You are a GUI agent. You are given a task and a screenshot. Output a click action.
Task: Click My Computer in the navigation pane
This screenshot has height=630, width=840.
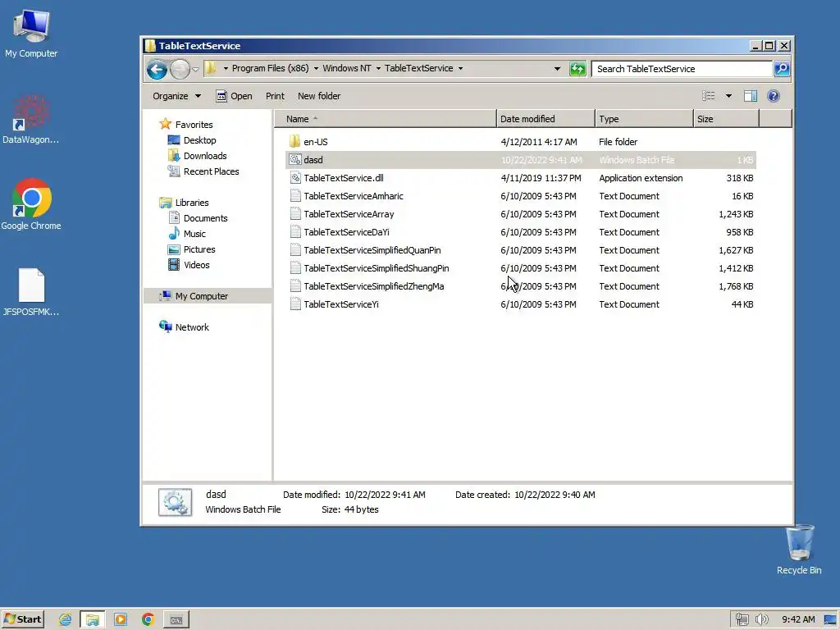tap(208, 295)
